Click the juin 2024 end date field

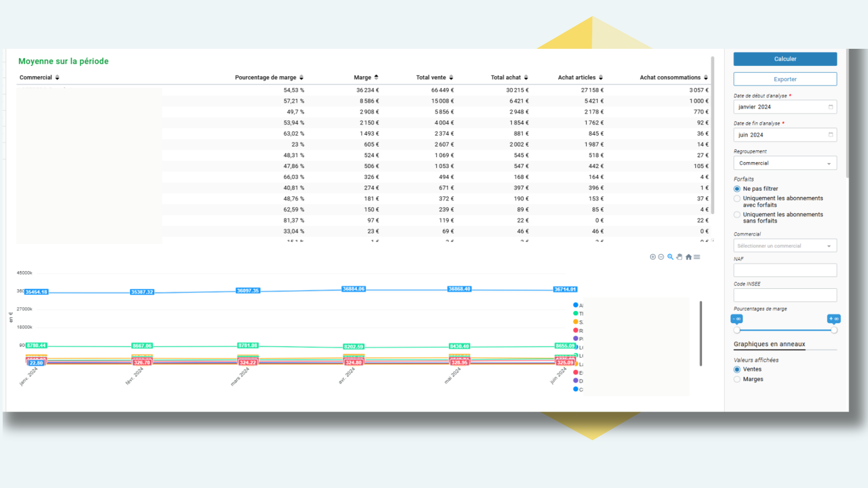(785, 135)
